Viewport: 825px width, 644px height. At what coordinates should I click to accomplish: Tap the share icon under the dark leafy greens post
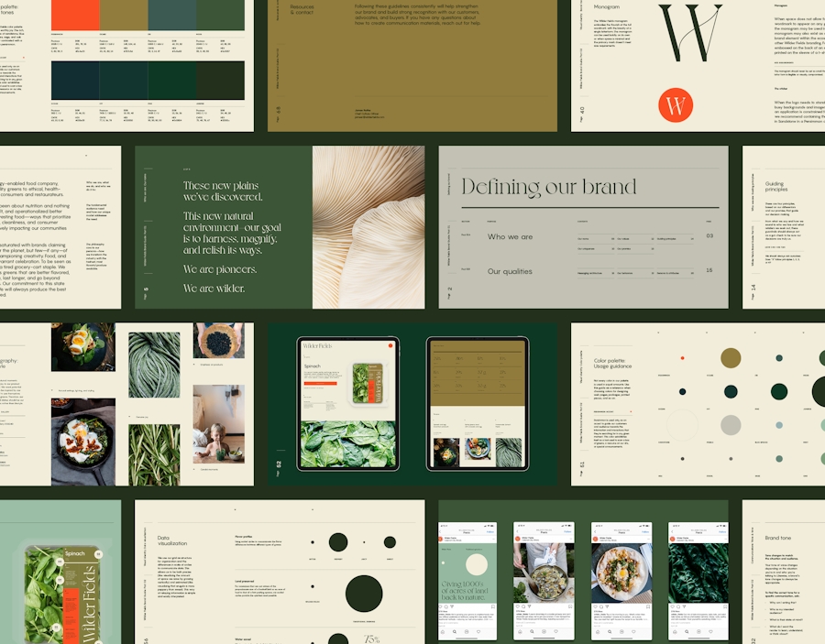(x=684, y=606)
